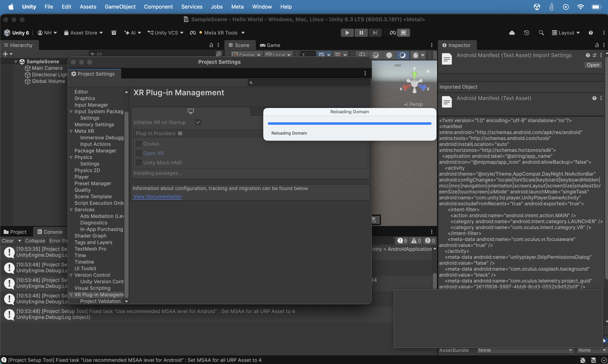
Task: Select the wireframe shading mode icon in Scene toolbar
Action: pos(362,55)
